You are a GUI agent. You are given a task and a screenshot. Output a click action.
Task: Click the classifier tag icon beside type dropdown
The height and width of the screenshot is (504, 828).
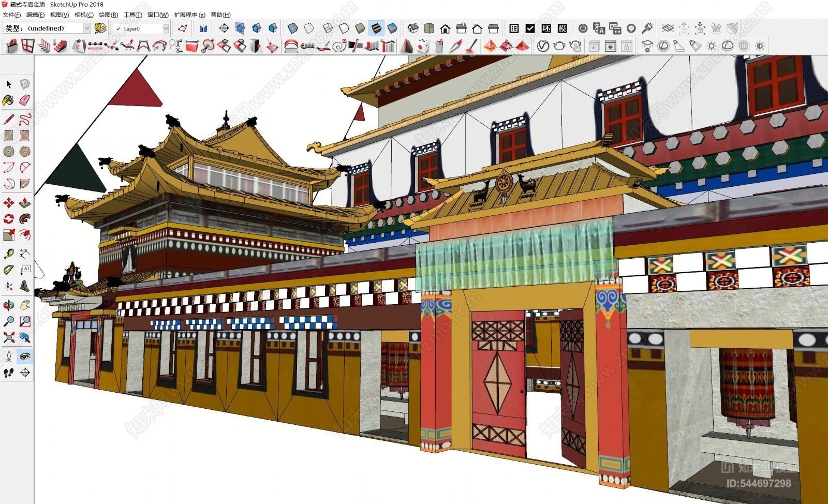101,28
